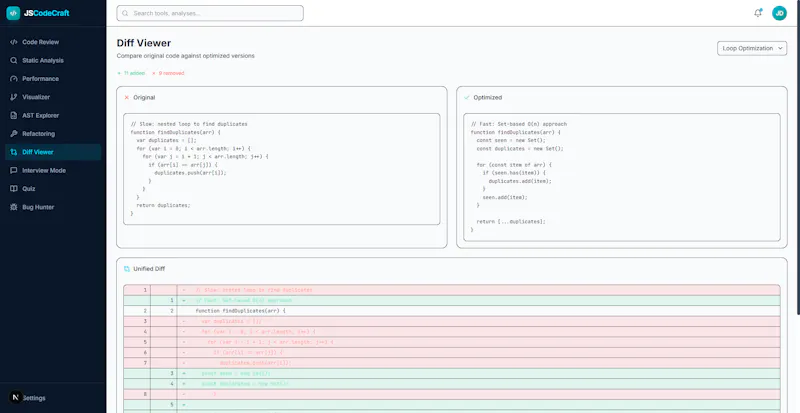Select Refactoring in the sidebar
800x413 pixels.
pyautogui.click(x=53, y=134)
